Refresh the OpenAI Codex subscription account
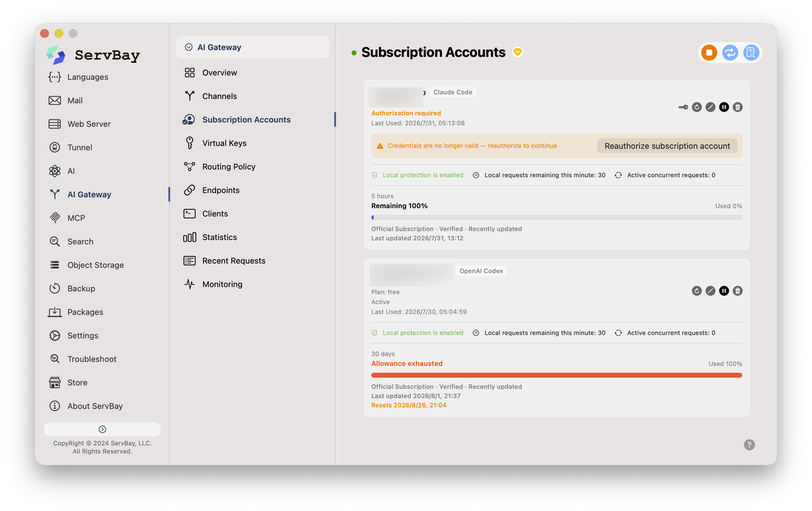Viewport: 812px width, 511px height. (697, 291)
